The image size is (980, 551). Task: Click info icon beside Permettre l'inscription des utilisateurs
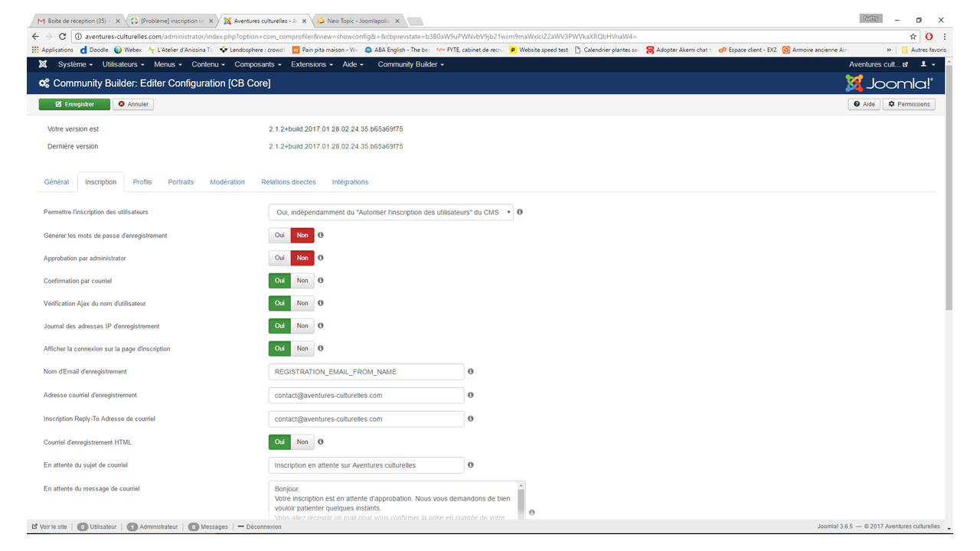point(520,212)
